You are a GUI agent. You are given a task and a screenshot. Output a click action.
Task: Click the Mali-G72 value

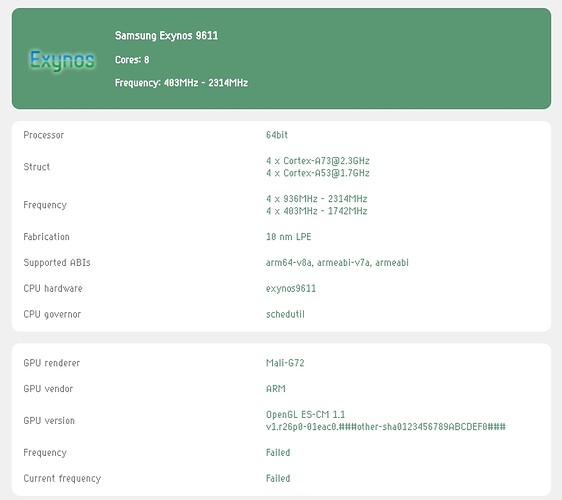285,363
